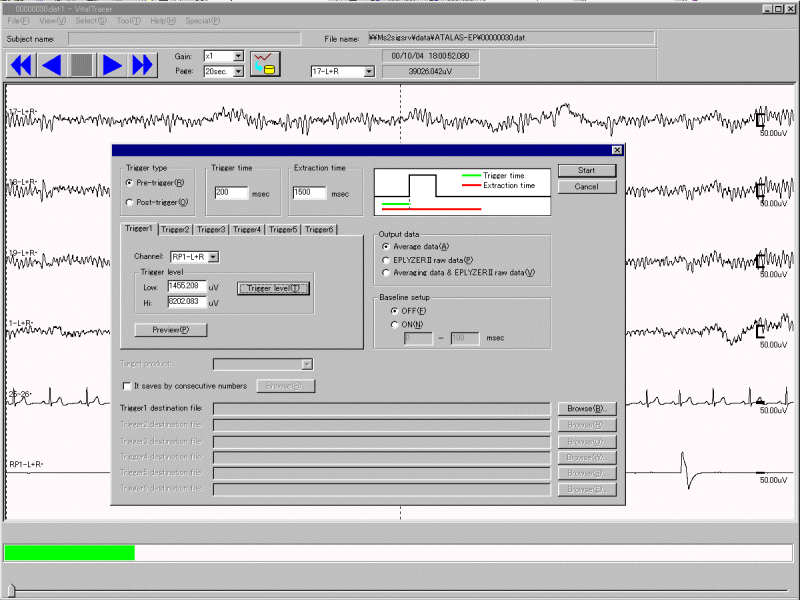Enable 'It saves by consecutive numbers' checkbox

[x=125, y=385]
